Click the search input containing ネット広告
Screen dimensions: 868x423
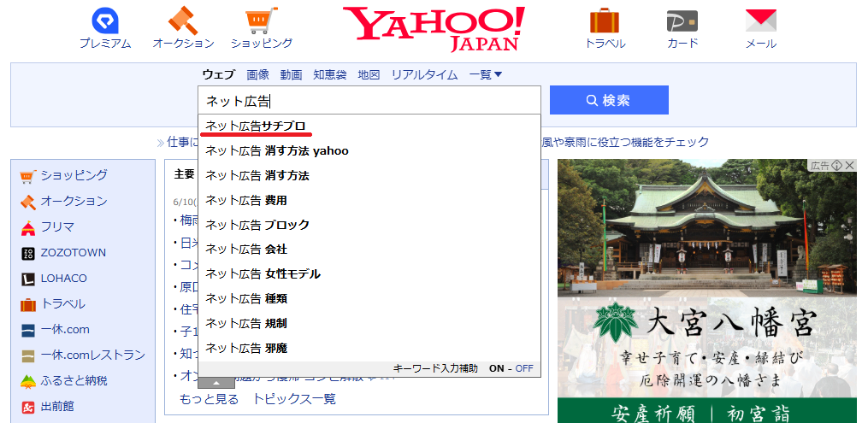point(369,101)
